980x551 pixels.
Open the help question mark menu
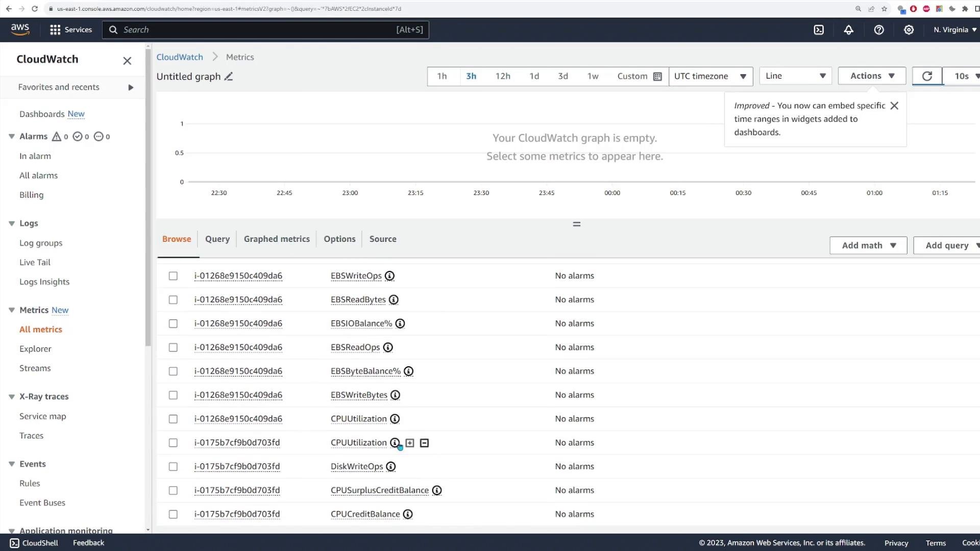tap(878, 30)
